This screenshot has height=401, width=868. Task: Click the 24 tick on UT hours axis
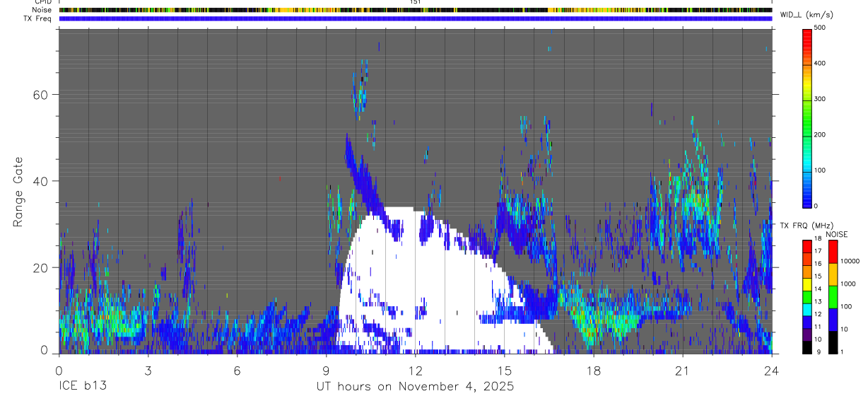(x=772, y=371)
